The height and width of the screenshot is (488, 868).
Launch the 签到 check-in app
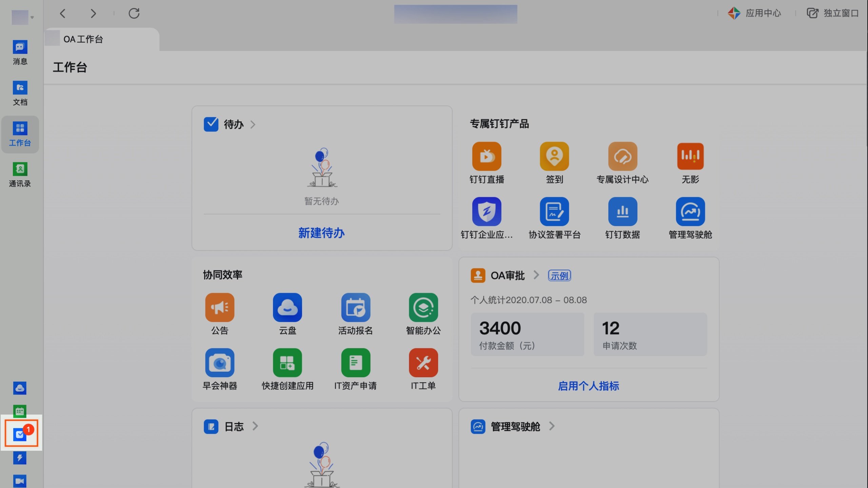coord(554,156)
